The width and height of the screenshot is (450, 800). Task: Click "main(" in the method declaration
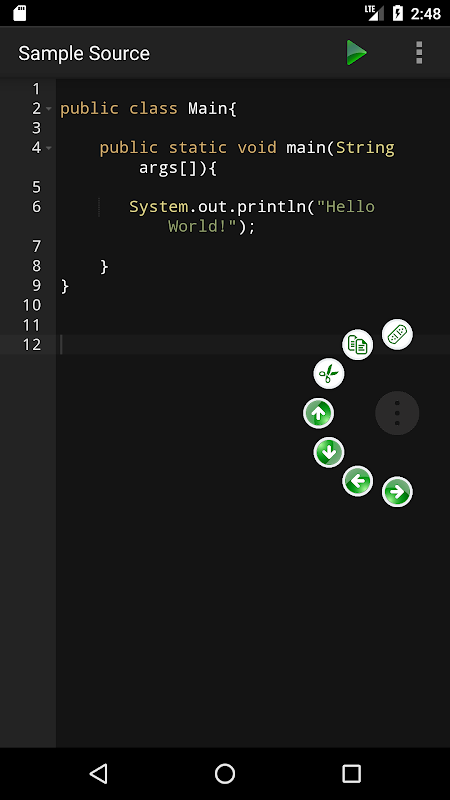310,148
